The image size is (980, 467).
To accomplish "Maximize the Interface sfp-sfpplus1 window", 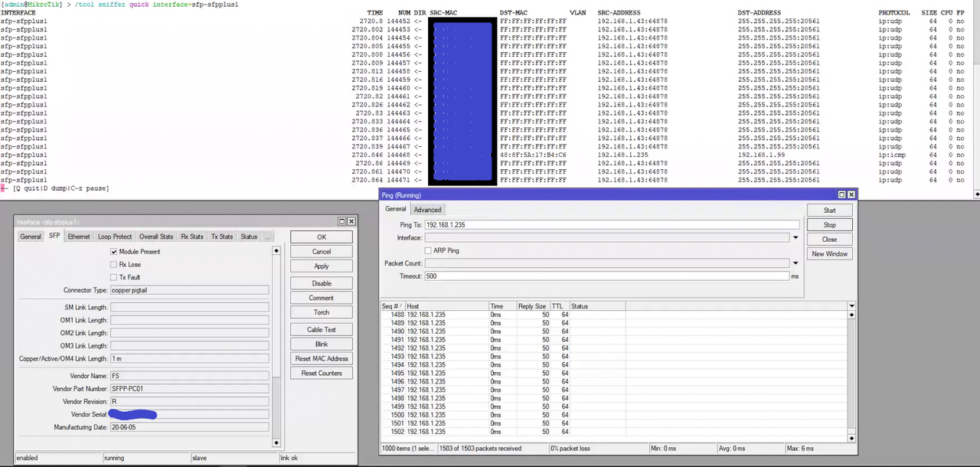I will click(342, 221).
